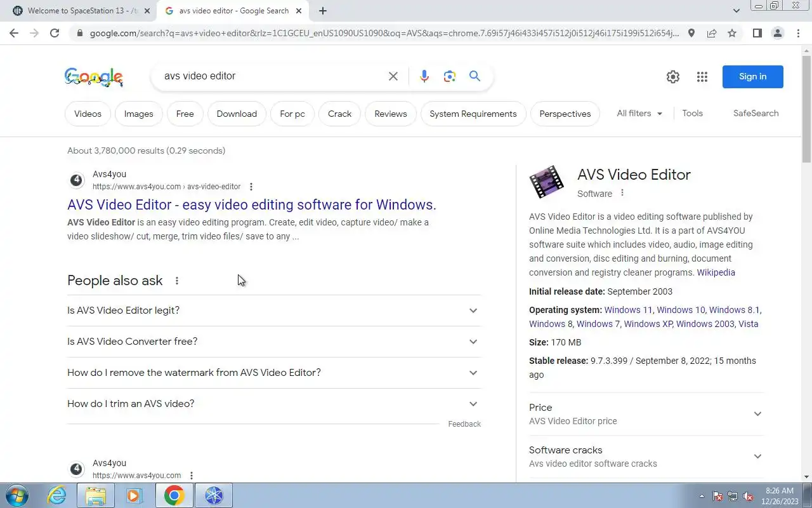Viewport: 812px width, 508px height.
Task: Open File Explorer from taskbar
Action: coord(96,495)
